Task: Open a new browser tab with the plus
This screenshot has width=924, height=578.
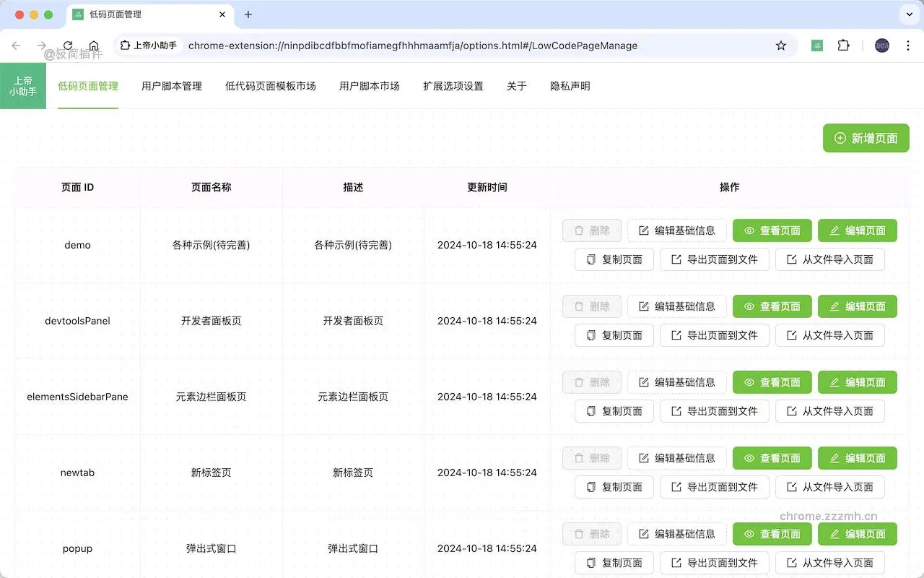Action: click(x=249, y=14)
